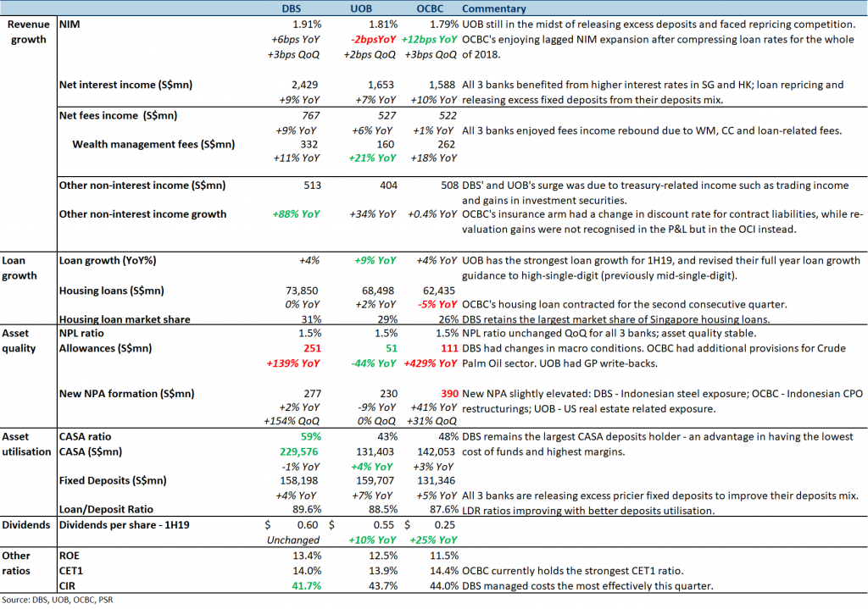Click green +25% YoY OCBC dividend

pyautogui.click(x=433, y=540)
